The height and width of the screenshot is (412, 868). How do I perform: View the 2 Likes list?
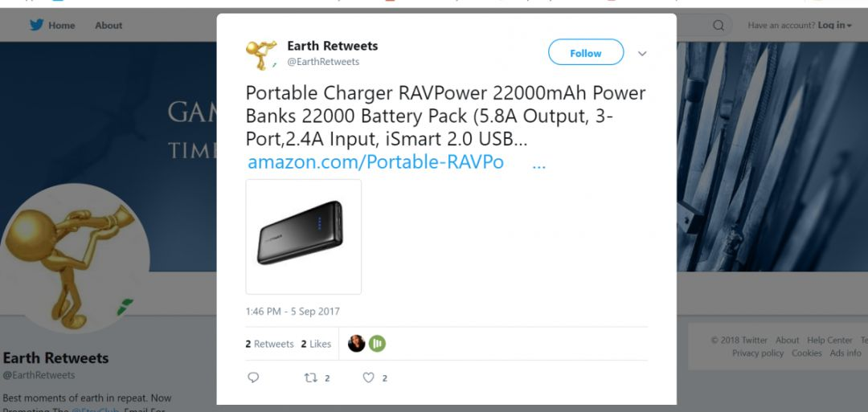[316, 344]
